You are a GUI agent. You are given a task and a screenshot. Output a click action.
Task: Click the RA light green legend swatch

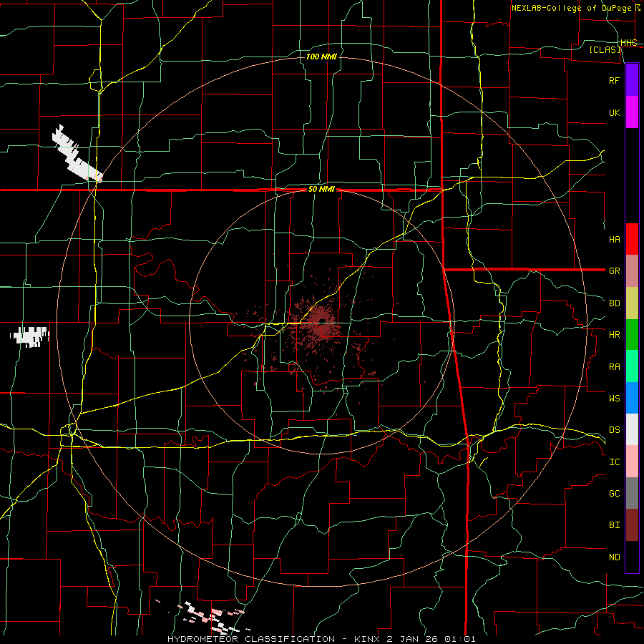(632, 366)
